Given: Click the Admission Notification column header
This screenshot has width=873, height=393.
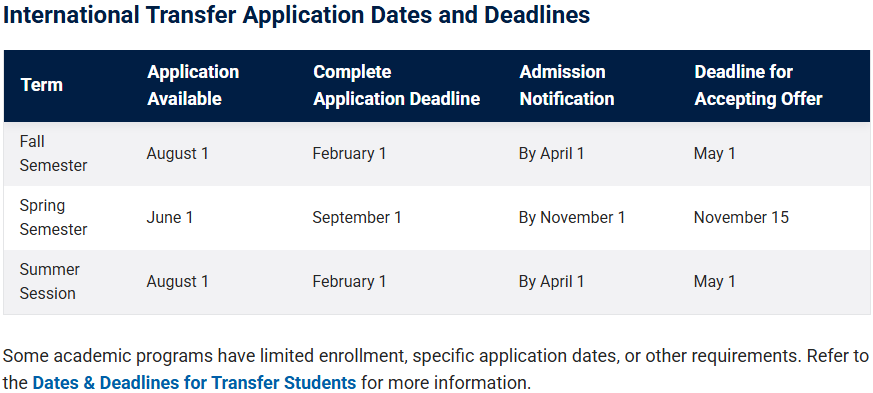Looking at the screenshot, I should point(567,85).
